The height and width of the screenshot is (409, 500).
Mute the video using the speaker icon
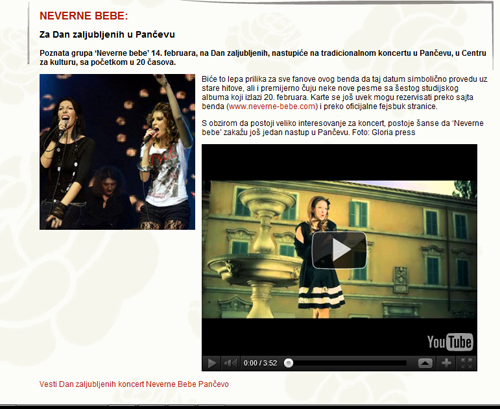tap(230, 363)
